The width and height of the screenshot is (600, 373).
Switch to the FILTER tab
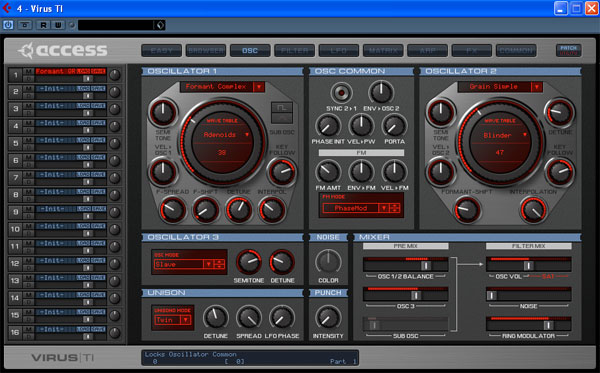295,50
